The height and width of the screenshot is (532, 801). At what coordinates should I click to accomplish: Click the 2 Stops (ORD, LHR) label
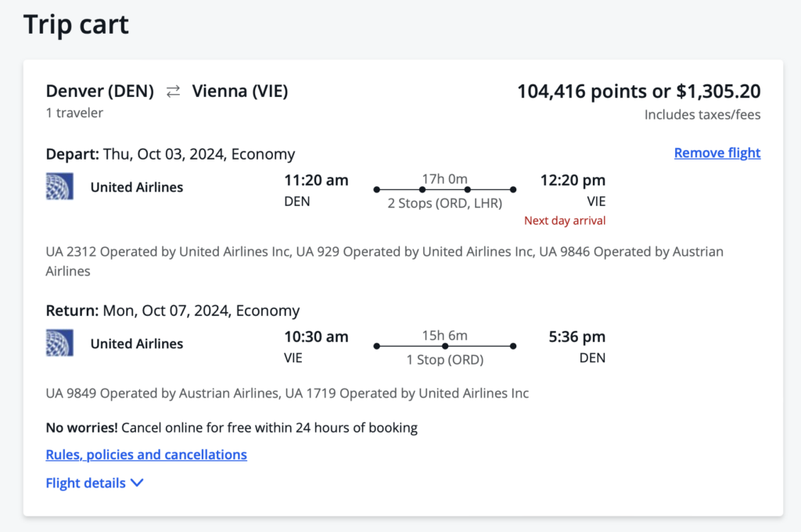point(444,203)
